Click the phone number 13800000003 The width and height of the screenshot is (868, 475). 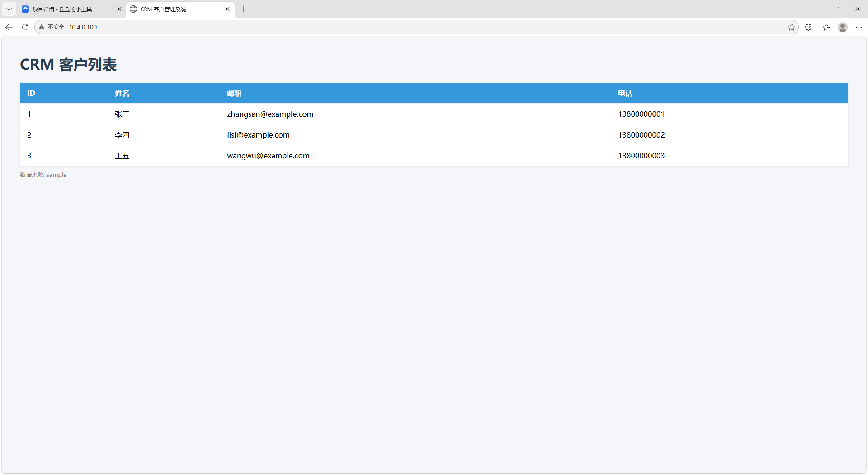point(642,156)
